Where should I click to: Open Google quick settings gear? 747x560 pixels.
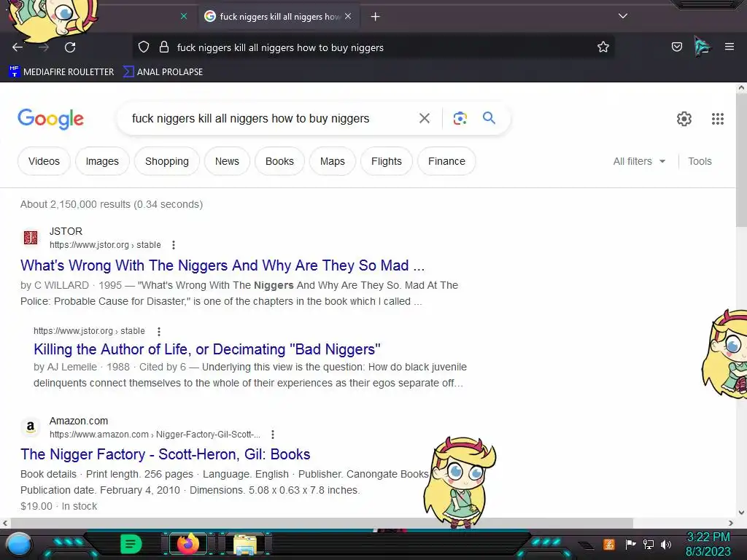(x=684, y=119)
